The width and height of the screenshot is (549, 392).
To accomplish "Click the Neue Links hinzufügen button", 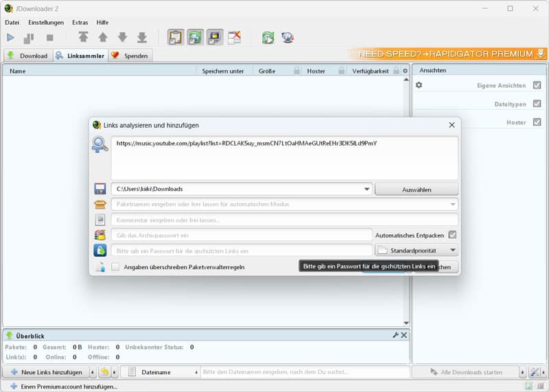I will [47, 372].
